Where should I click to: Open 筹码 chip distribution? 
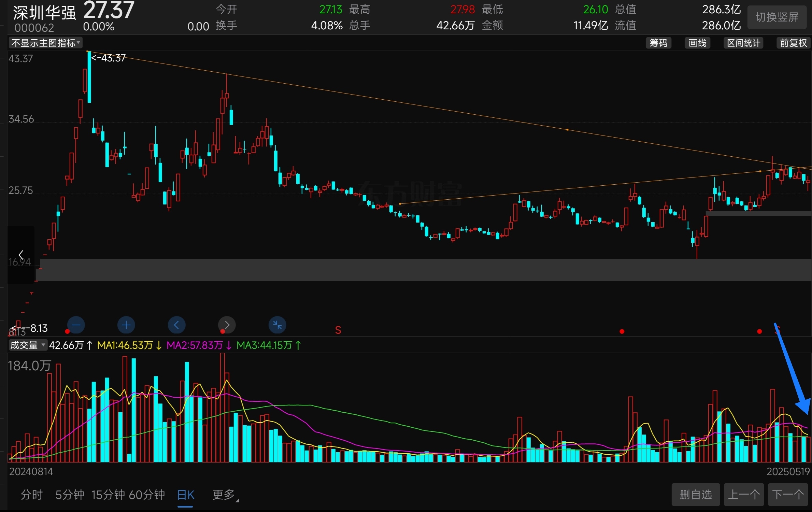point(658,43)
